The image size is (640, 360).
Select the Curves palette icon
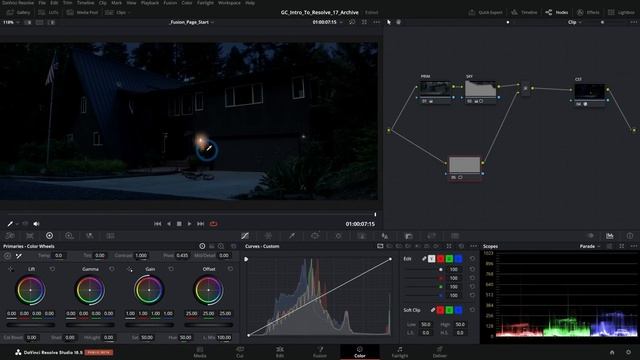(245, 236)
